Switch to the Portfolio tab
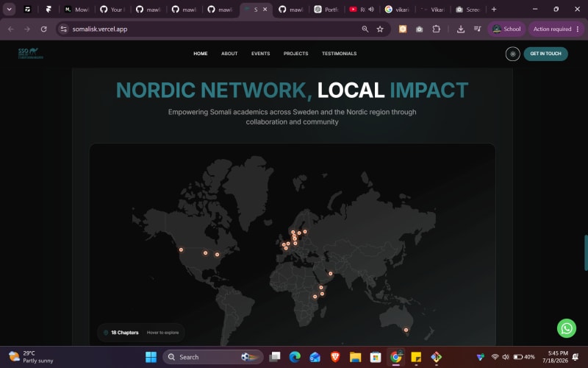This screenshot has width=588, height=368. 326,10
